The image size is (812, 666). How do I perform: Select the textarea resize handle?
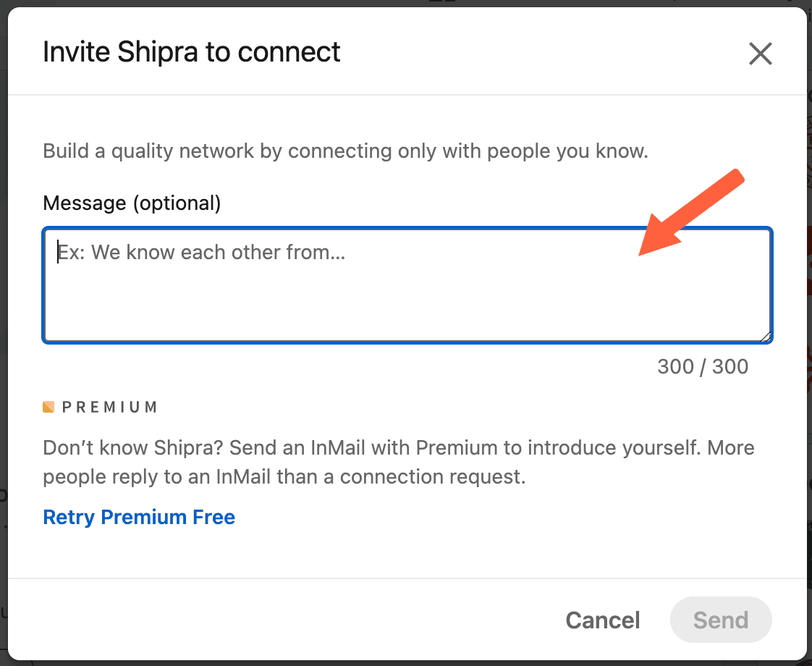coord(766,334)
